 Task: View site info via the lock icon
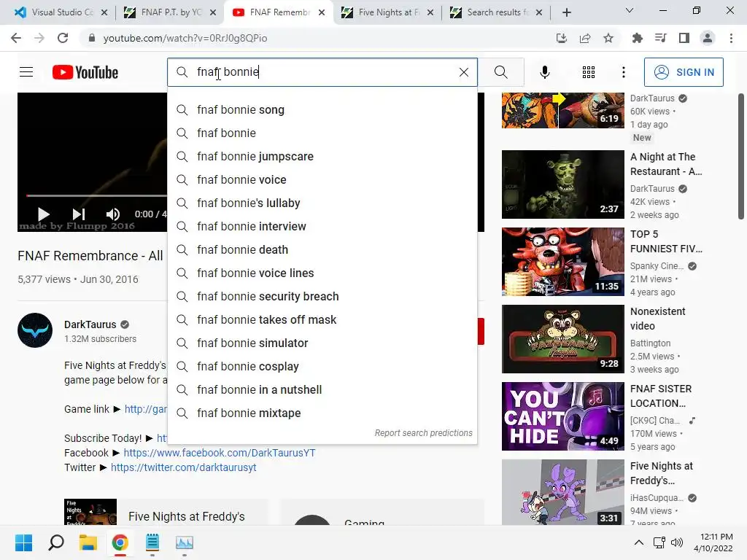[91, 38]
